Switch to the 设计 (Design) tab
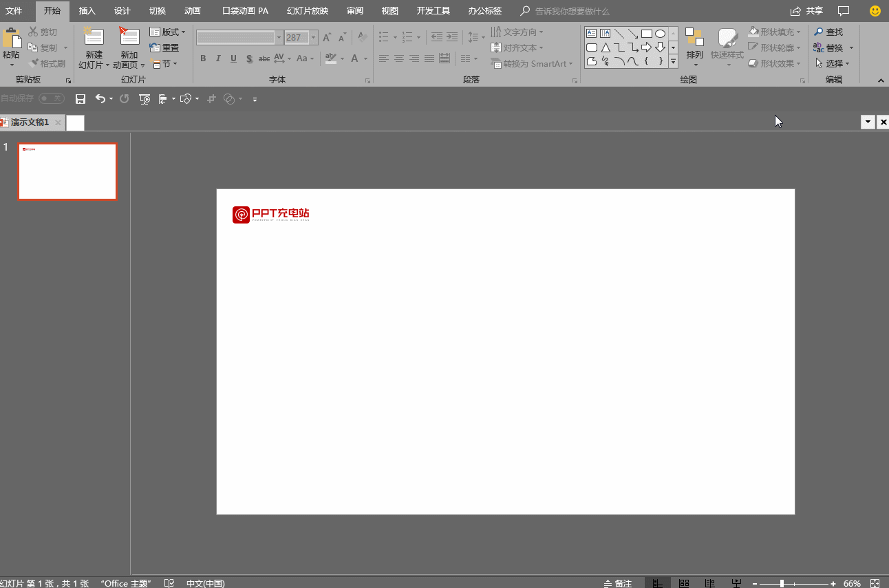889x588 pixels. coord(122,11)
